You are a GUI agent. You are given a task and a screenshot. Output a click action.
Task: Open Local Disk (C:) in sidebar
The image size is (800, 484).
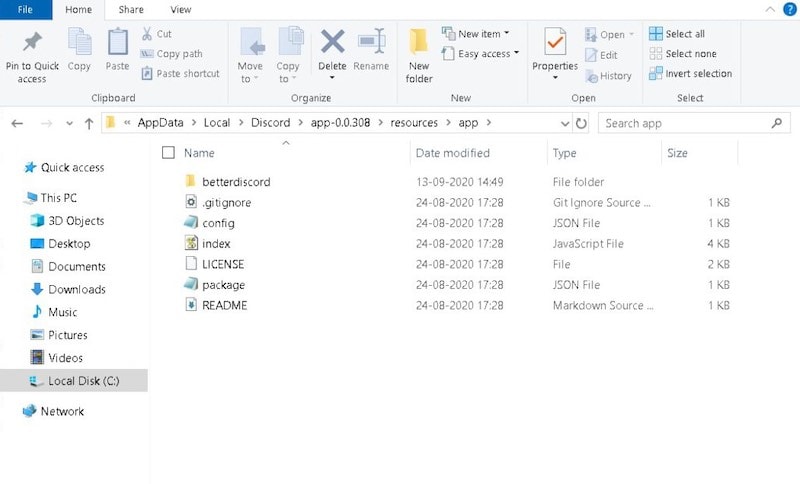pos(74,380)
